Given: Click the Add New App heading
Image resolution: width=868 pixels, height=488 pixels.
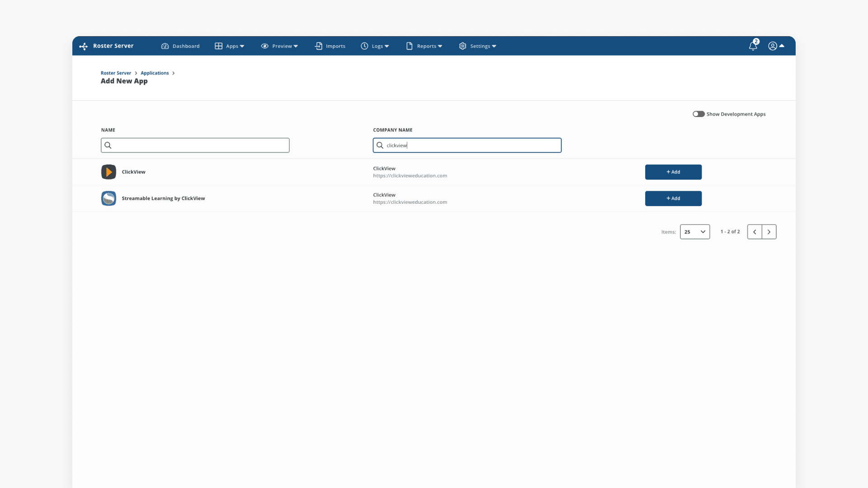Looking at the screenshot, I should coord(124,81).
